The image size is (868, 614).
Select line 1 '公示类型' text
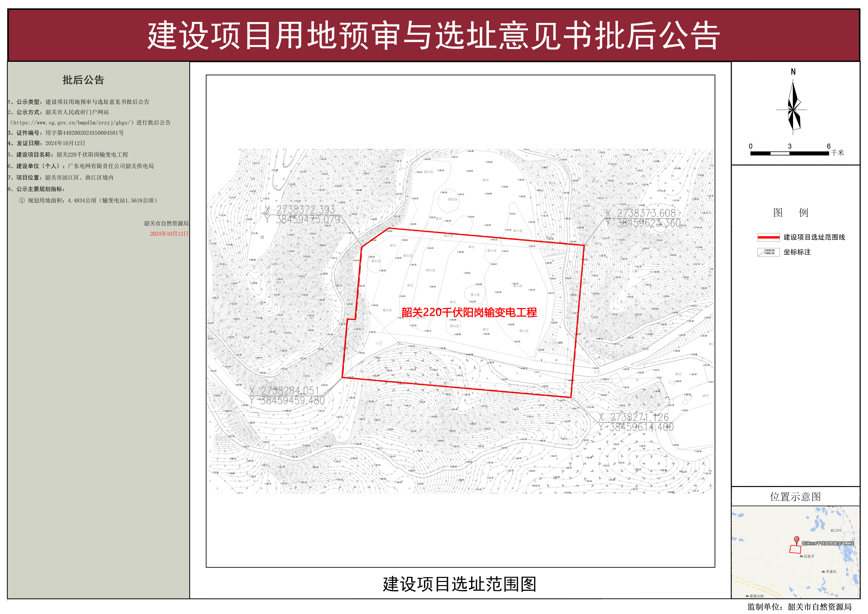tap(79, 102)
